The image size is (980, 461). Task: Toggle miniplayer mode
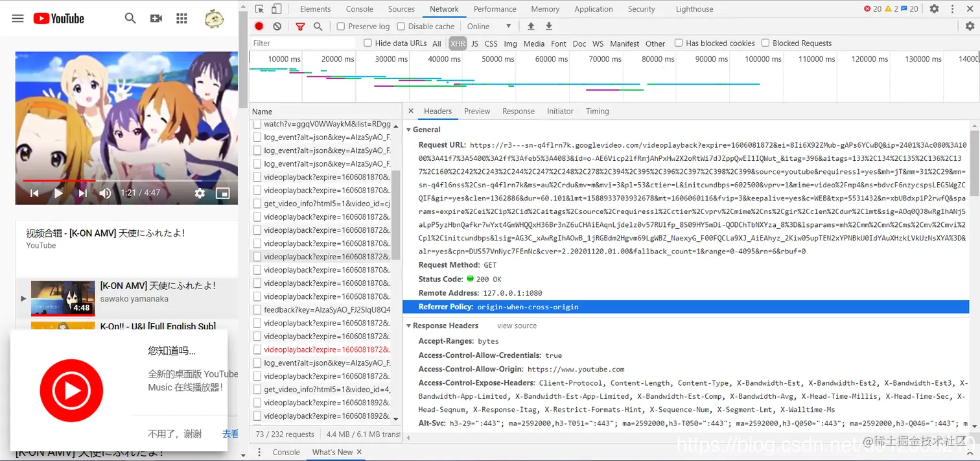click(x=222, y=193)
